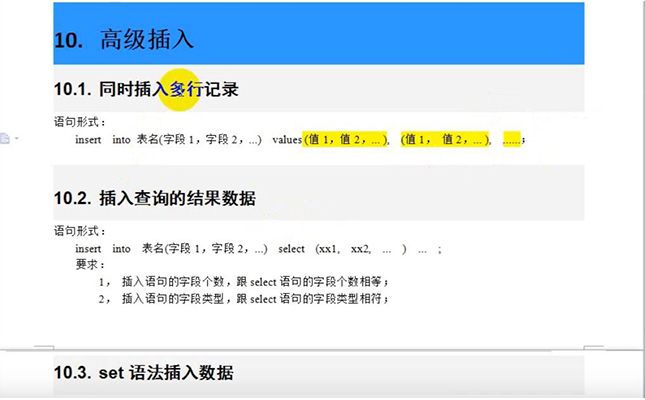Click 'insert' in the 10.2 statement
Image resolution: width=645 pixels, height=400 pixels.
click(88, 249)
